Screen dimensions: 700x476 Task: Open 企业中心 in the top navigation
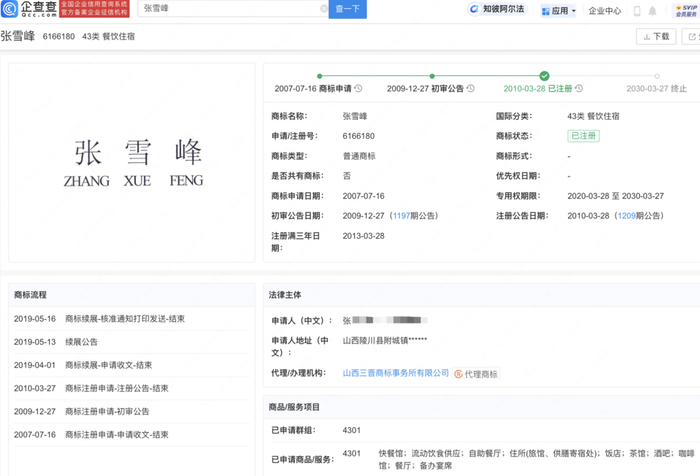[x=604, y=11]
